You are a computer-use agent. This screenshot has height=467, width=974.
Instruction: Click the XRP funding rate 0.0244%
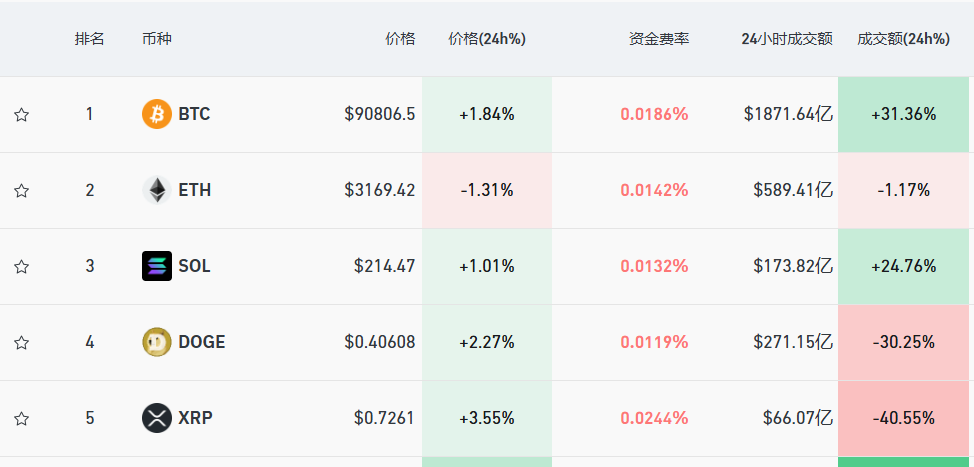pos(654,418)
